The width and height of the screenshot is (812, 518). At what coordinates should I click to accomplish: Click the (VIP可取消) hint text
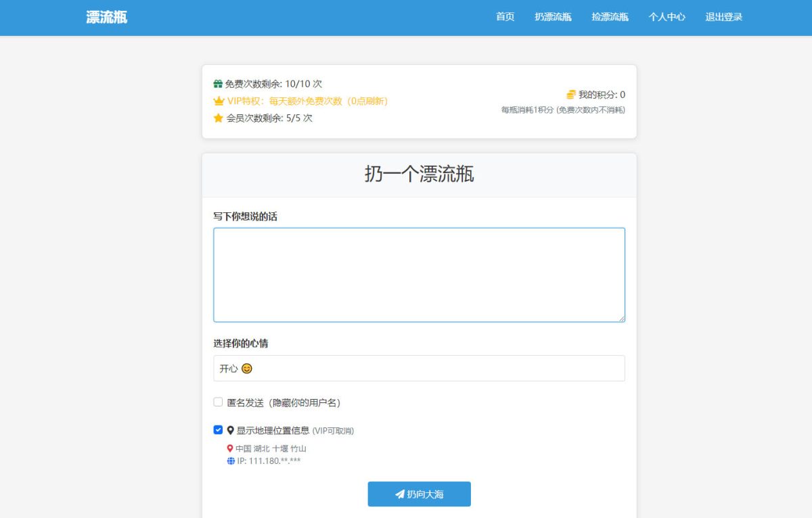[333, 431]
